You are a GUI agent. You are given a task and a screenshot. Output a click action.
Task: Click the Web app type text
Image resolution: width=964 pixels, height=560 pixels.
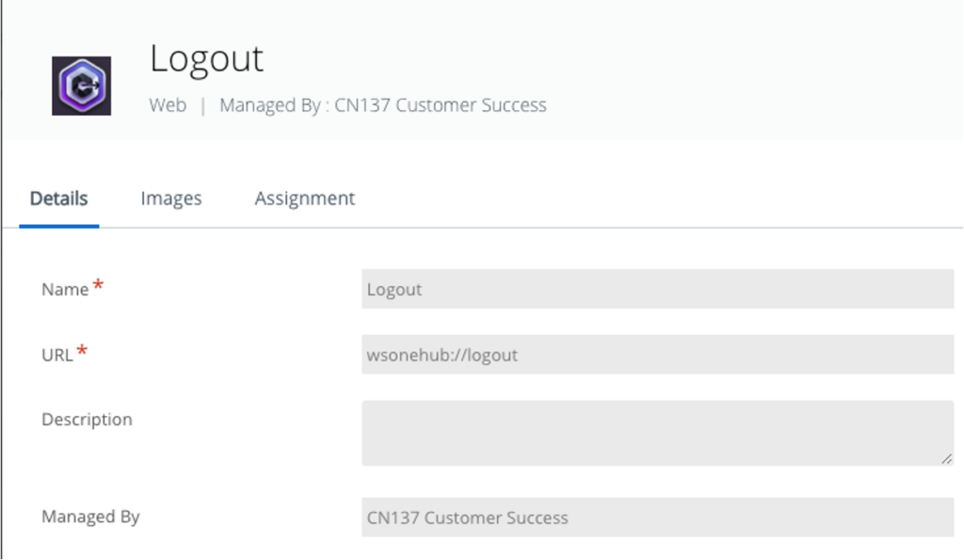point(168,105)
